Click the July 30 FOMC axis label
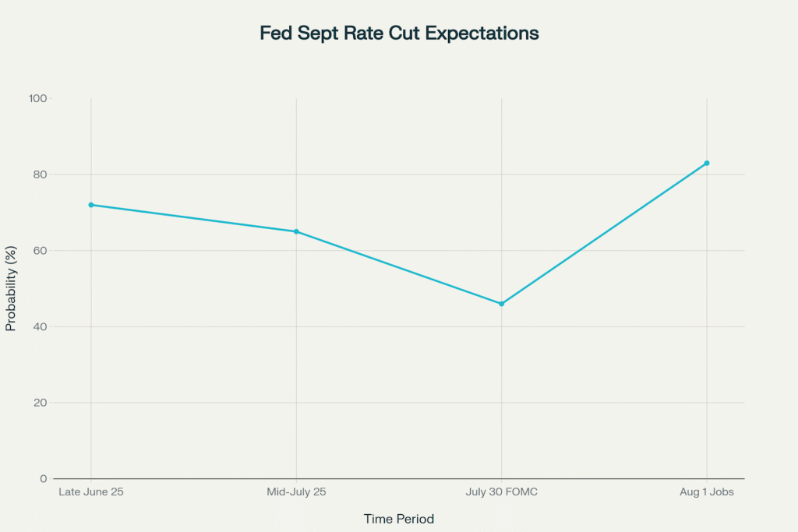Image resolution: width=798 pixels, height=532 pixels. point(501,492)
